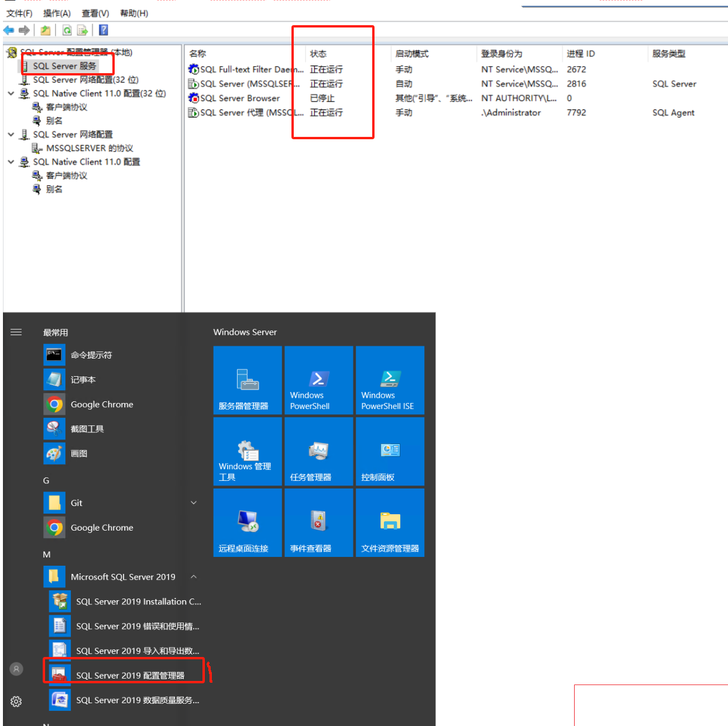The image size is (728, 726).
Task: Sort by the 状态 column header
Action: click(318, 53)
